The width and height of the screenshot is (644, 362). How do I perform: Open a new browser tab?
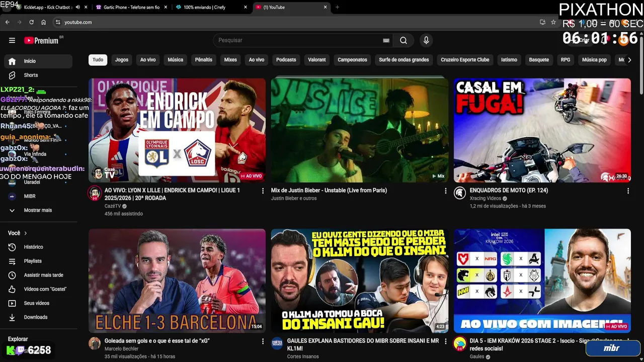[337, 7]
